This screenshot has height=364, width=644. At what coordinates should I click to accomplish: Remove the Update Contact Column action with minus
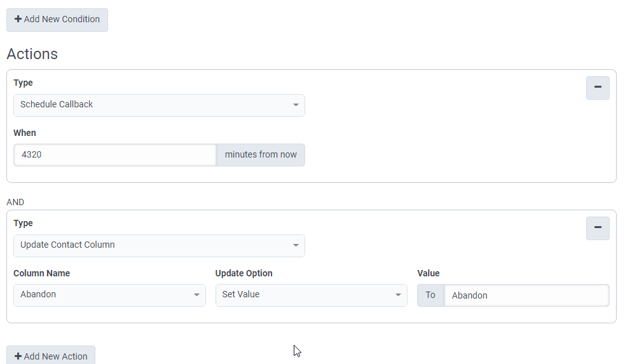[x=597, y=228]
